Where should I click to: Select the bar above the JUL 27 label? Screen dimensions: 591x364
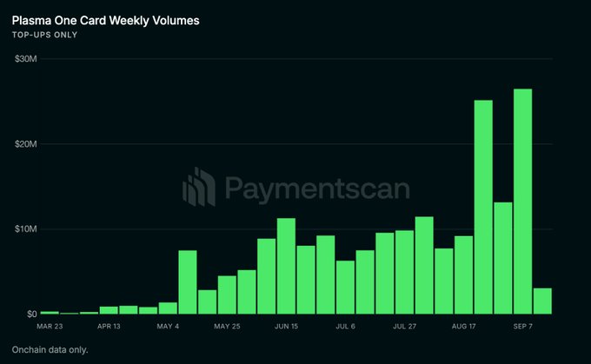404,272
